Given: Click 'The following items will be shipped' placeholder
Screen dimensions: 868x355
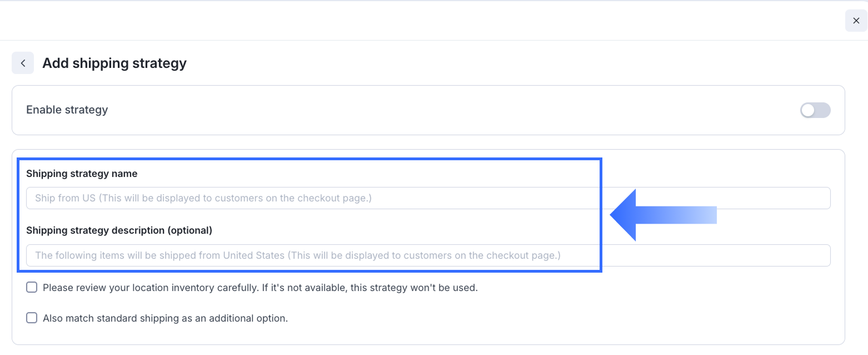Looking at the screenshot, I should coord(111,255).
